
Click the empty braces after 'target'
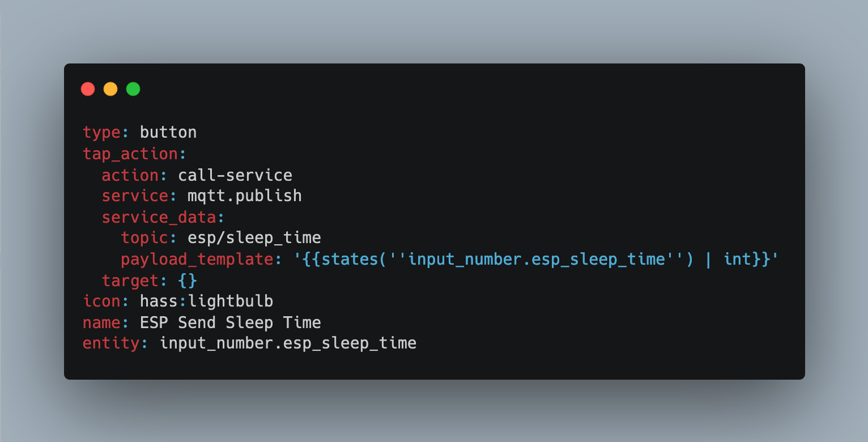[187, 280]
